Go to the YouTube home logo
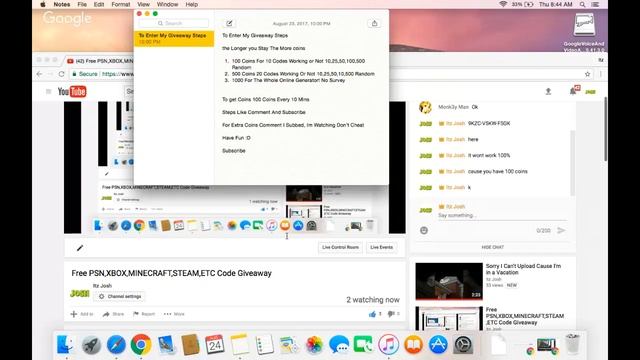The image size is (640, 360). point(72,91)
